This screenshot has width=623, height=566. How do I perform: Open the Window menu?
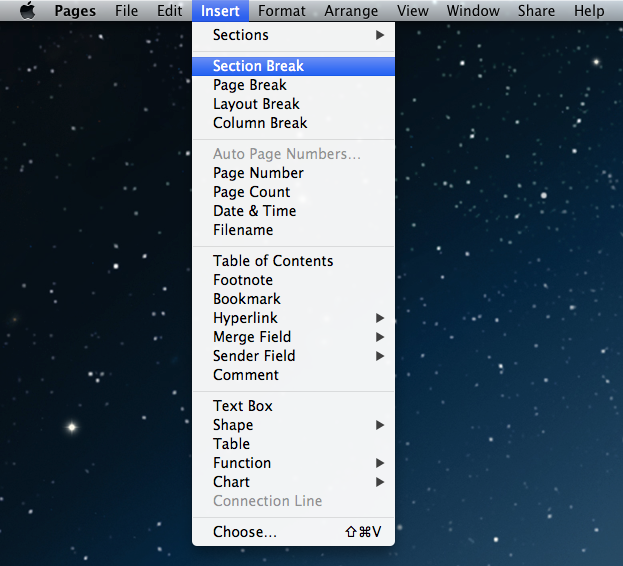click(x=473, y=11)
